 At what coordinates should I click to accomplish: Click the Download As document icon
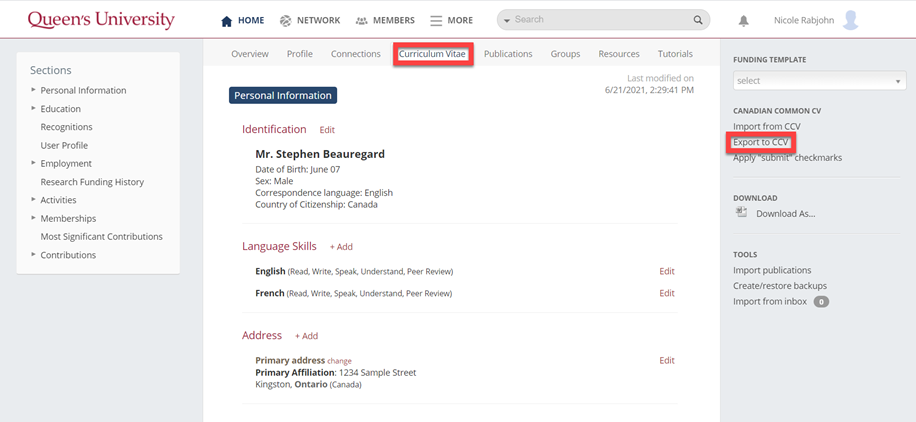[x=742, y=213]
